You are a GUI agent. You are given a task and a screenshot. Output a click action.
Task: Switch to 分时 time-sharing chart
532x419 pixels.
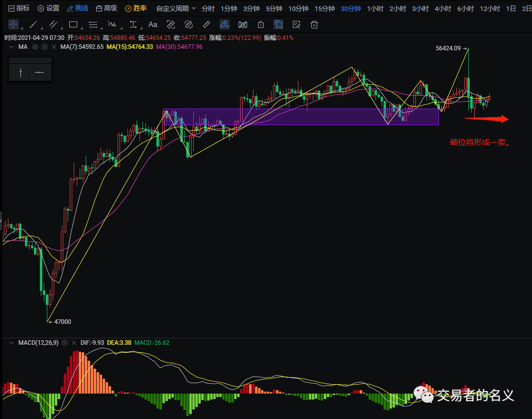pos(208,8)
